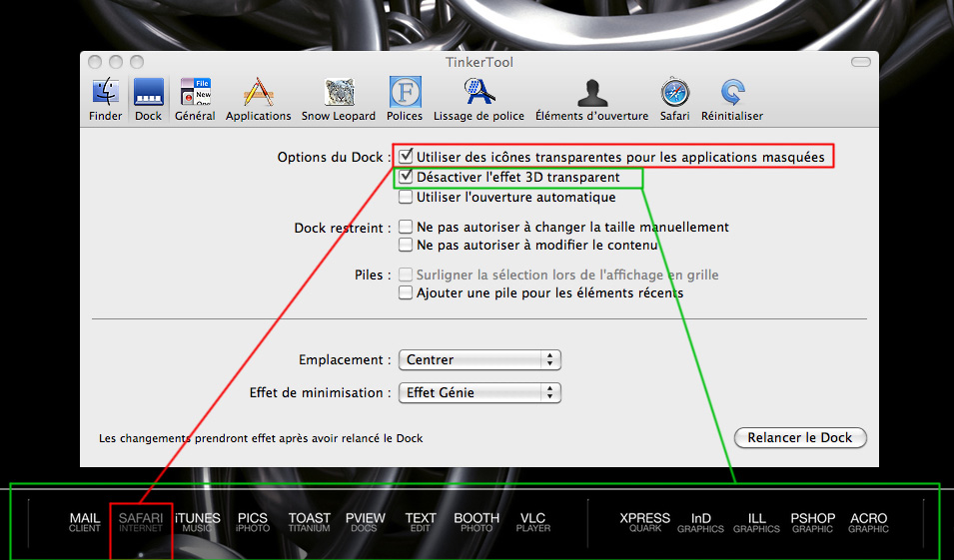Click the Options du Dock label
Screen dimensions: 954x560
tap(334, 157)
